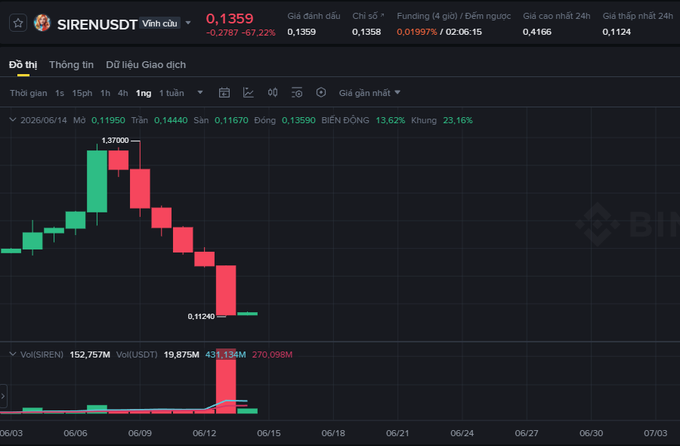Screen dimensions: 680x446
Task: Collapse the OHLC info row chevron
Action: (x=13, y=120)
